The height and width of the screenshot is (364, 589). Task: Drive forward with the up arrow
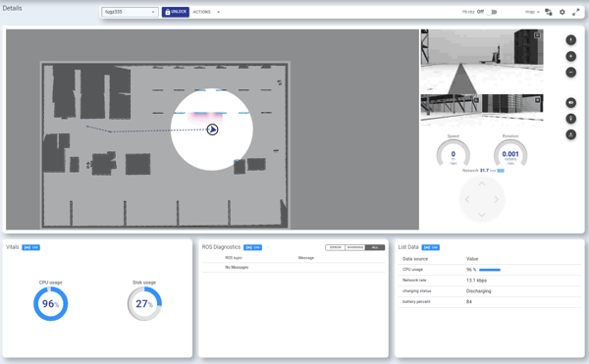click(482, 183)
